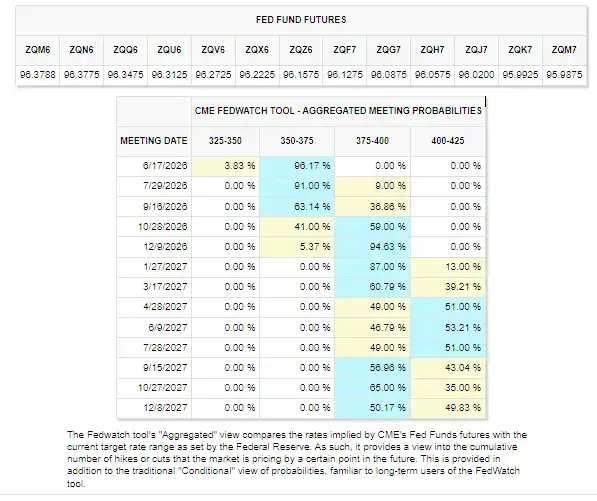Click the MEETING DATE column header
597x501 pixels.
click(154, 141)
